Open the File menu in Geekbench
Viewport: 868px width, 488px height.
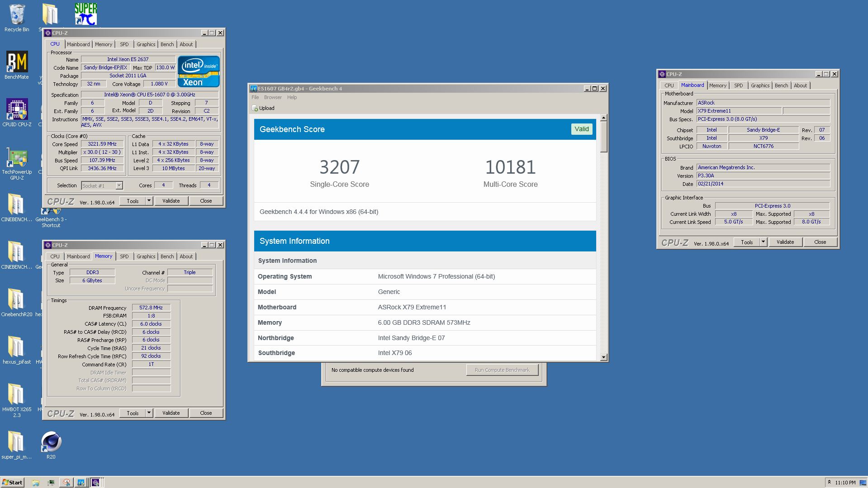pos(255,97)
